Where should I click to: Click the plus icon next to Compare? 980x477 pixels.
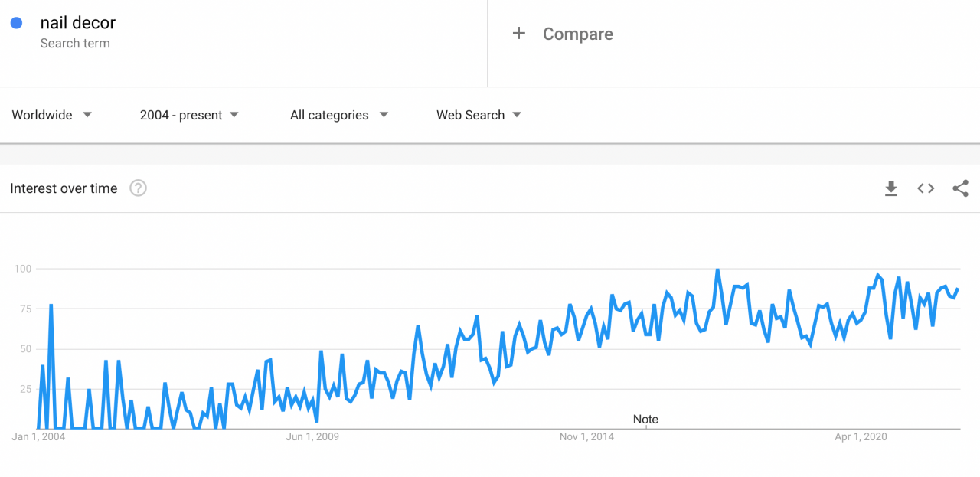[x=519, y=33]
